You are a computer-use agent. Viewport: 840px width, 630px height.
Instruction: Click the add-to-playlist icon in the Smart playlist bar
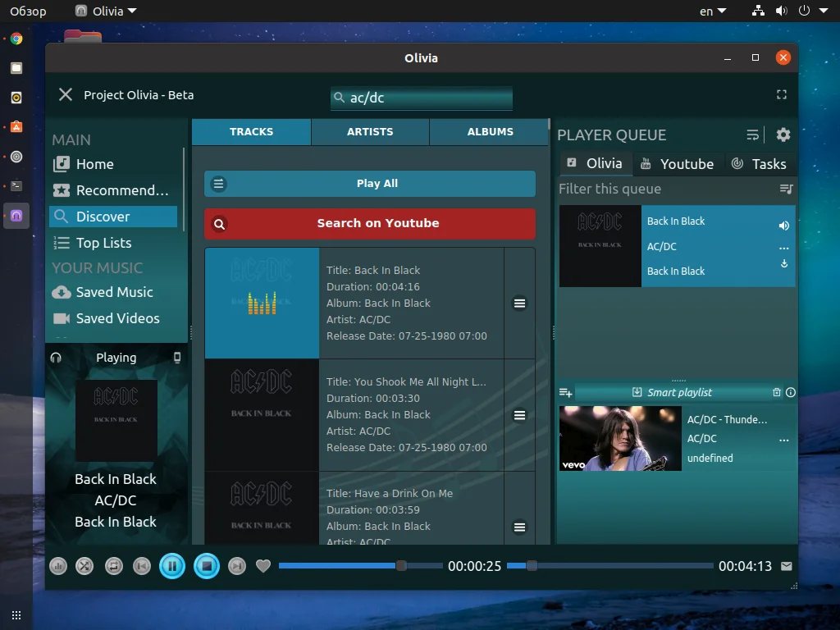pyautogui.click(x=565, y=392)
